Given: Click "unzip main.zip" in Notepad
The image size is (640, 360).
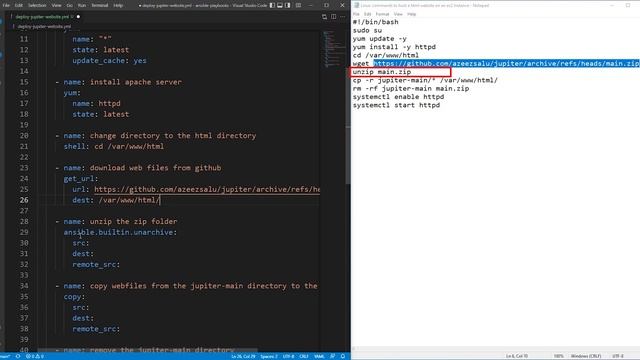Looking at the screenshot, I should tap(382, 72).
